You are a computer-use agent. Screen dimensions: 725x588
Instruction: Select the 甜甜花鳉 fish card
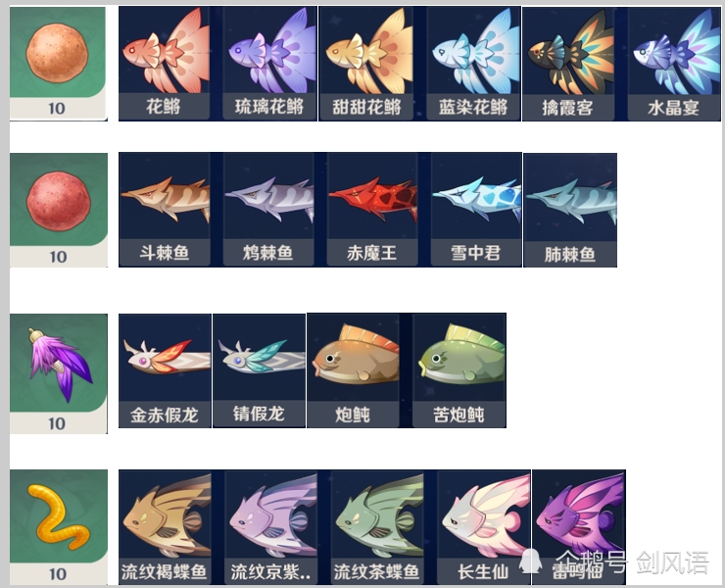(366, 64)
